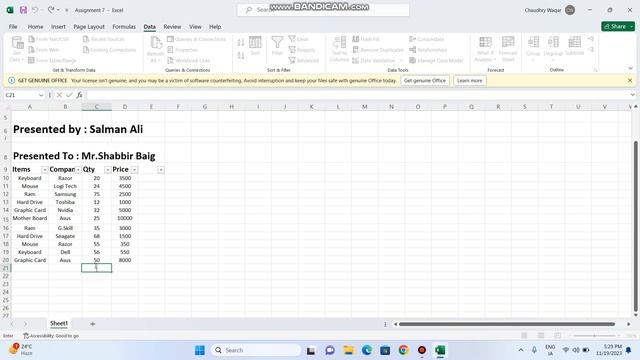Click the vertical scrollbar thumb
Screen dimensions: 640x360
[636, 227]
